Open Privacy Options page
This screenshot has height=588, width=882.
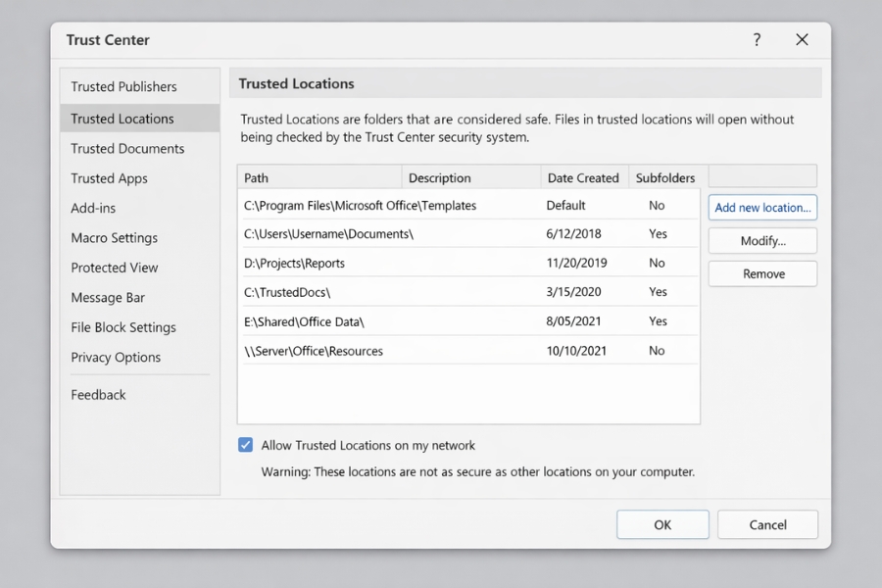pos(116,358)
